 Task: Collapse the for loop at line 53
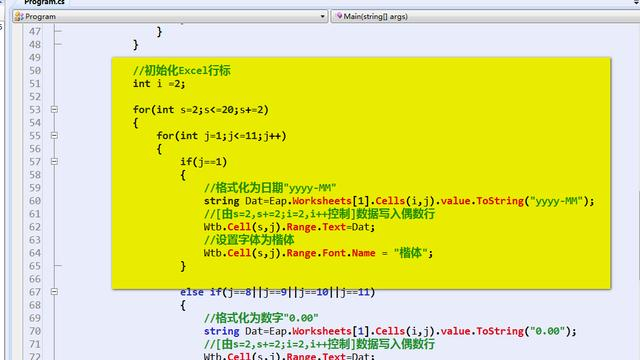(x=54, y=109)
